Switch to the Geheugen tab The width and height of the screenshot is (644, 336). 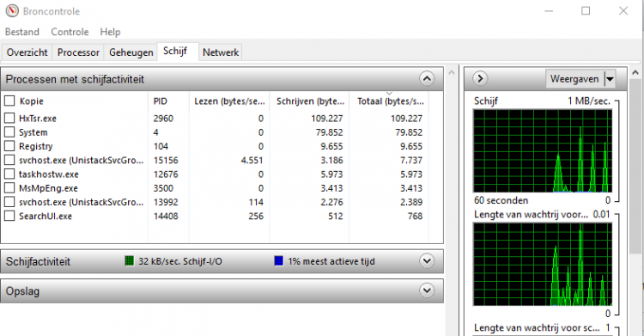[x=131, y=52]
